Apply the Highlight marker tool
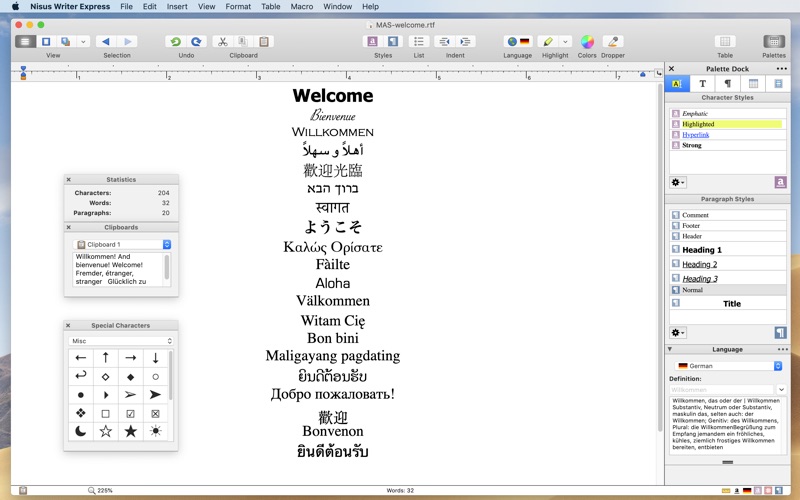The width and height of the screenshot is (800, 500). click(x=548, y=41)
